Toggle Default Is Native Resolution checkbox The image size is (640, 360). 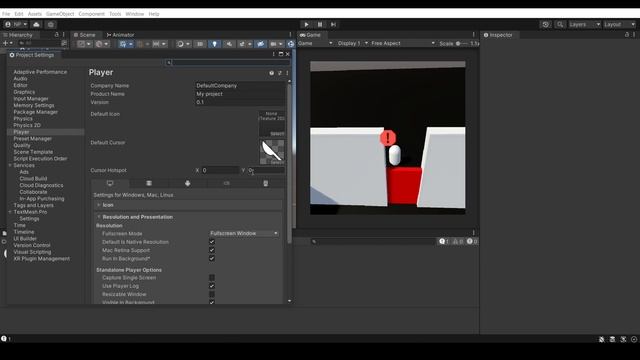(x=212, y=242)
